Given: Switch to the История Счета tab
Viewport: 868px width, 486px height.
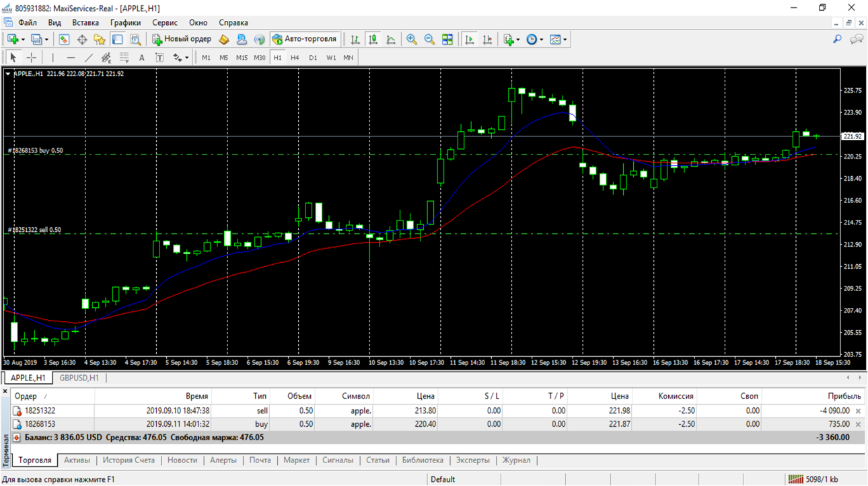Looking at the screenshot, I should [129, 460].
